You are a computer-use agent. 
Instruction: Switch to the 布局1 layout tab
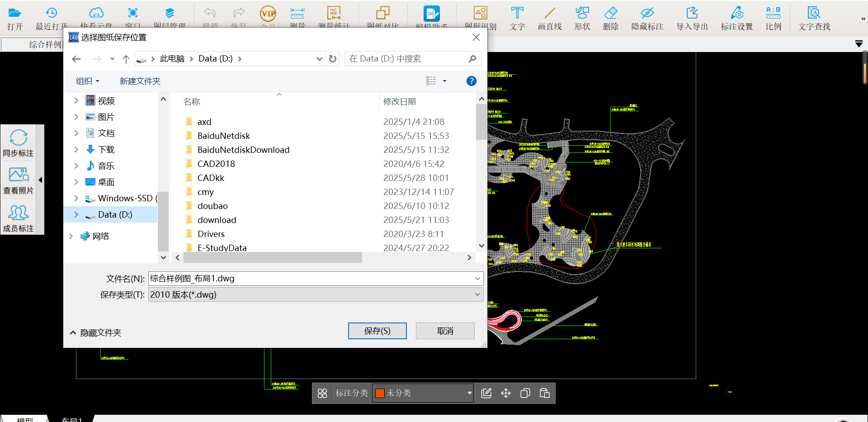click(71, 419)
